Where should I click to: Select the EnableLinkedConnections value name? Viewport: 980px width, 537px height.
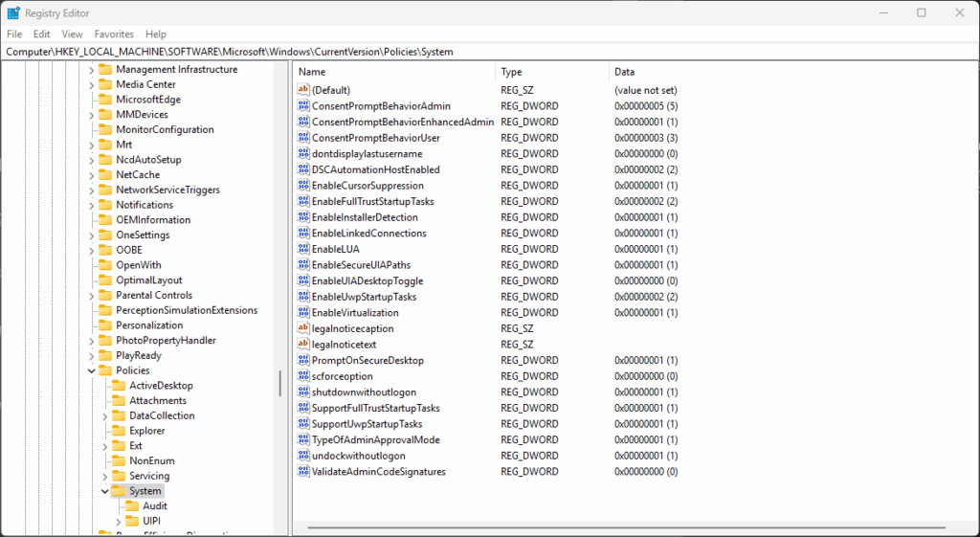pyautogui.click(x=368, y=234)
